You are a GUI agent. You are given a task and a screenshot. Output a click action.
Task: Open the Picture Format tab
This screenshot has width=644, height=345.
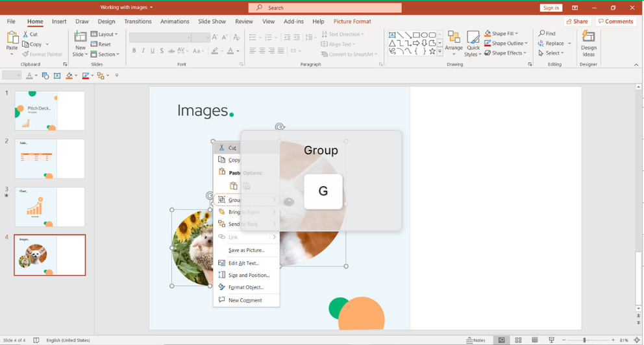352,21
